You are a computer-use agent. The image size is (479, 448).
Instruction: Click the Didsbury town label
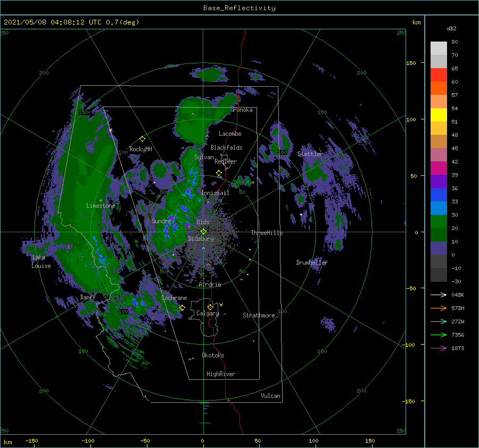coord(201,239)
